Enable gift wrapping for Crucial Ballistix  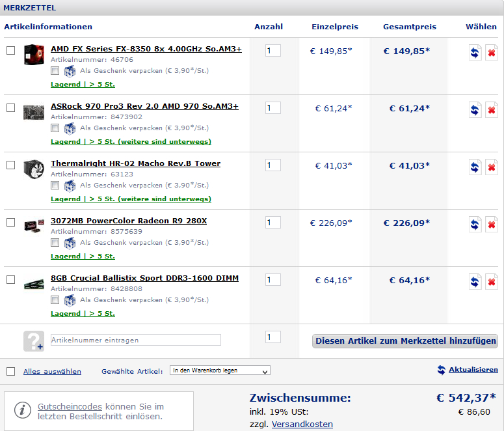click(x=55, y=299)
